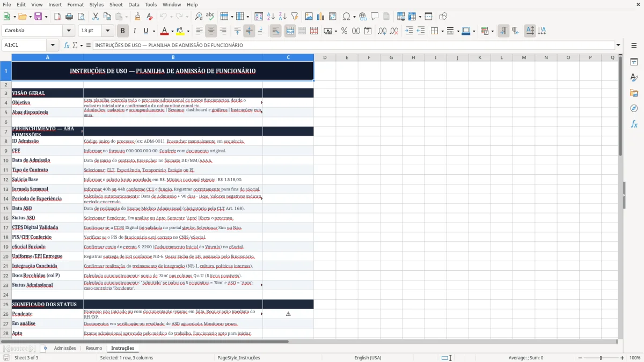644x362 pixels.
Task: Open the Tools menu
Action: point(151,4)
